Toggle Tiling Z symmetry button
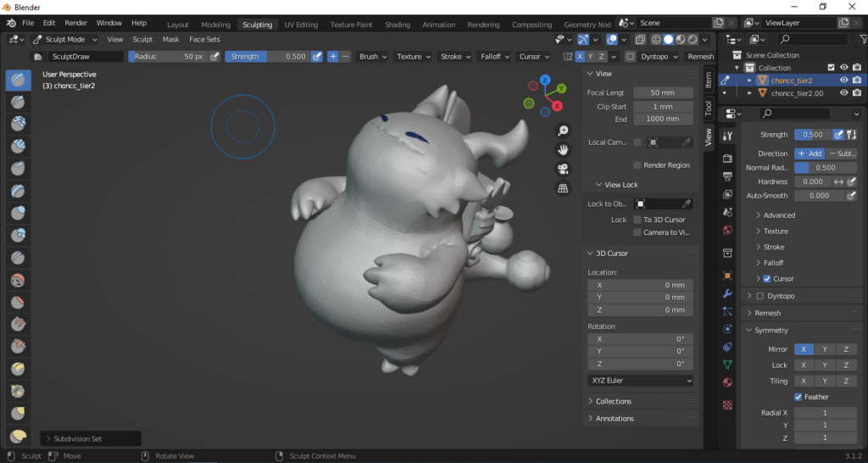 846,381
